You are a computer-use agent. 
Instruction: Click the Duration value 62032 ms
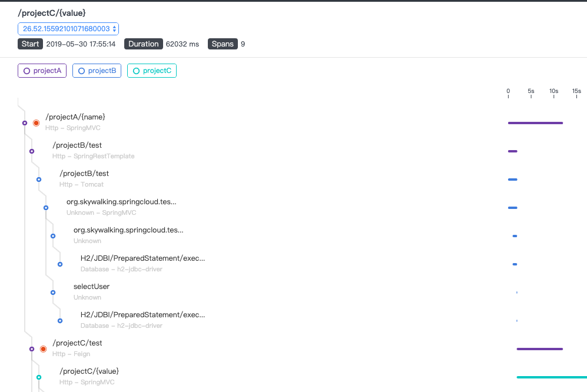(x=183, y=44)
